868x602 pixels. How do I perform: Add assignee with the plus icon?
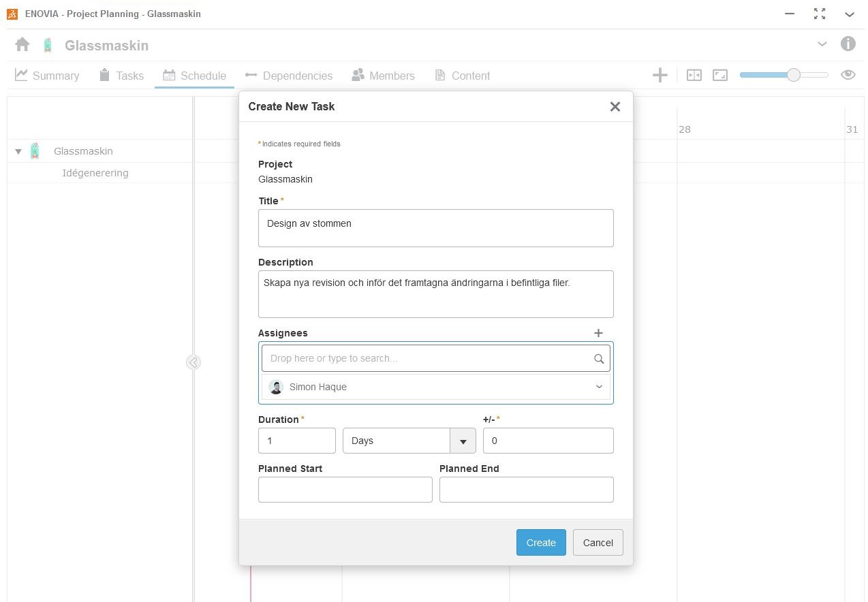click(x=598, y=333)
